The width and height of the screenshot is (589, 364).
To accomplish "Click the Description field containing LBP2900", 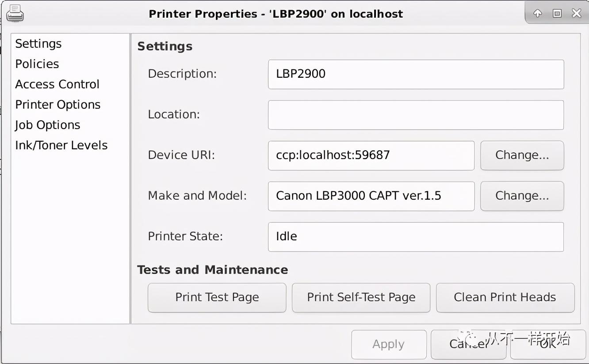I will point(416,74).
